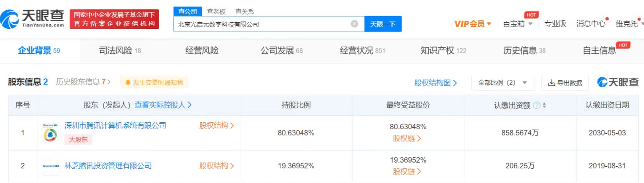
Task: Switch to the 查老板 search tab
Action: coord(216,12)
